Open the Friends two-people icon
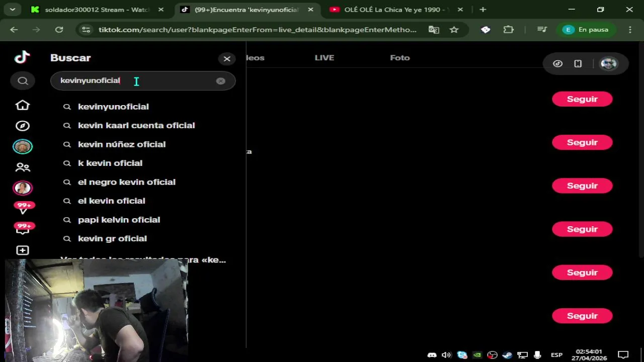The height and width of the screenshot is (362, 644). click(x=23, y=167)
